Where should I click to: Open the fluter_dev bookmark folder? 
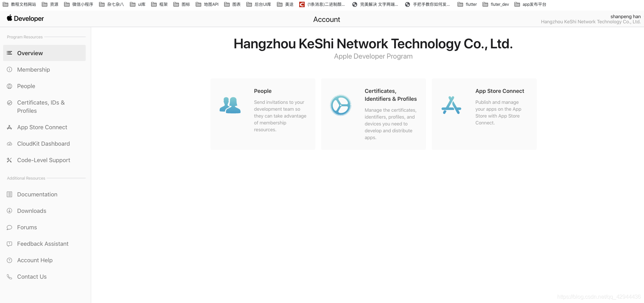coord(496,4)
